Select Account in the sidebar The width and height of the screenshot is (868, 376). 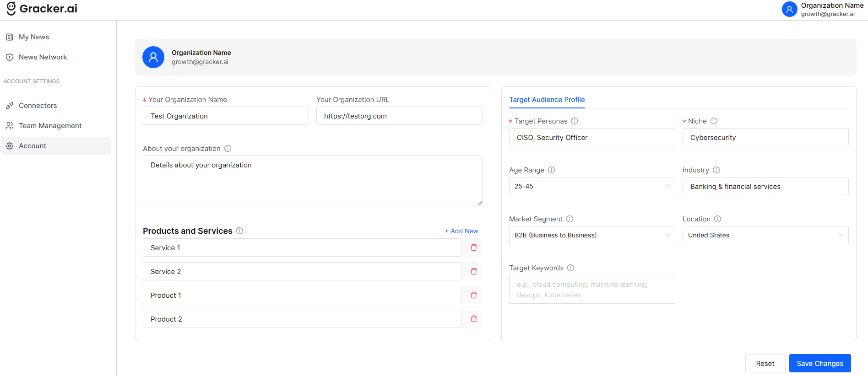pos(56,146)
